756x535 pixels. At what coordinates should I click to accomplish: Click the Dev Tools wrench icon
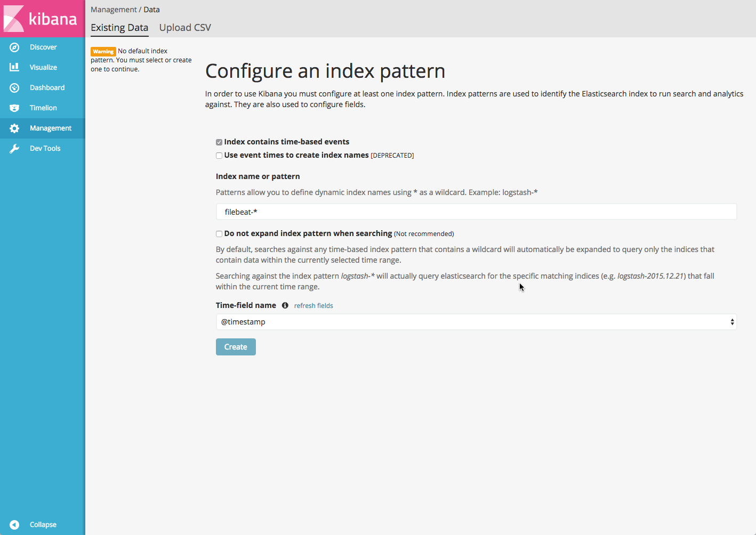14,149
